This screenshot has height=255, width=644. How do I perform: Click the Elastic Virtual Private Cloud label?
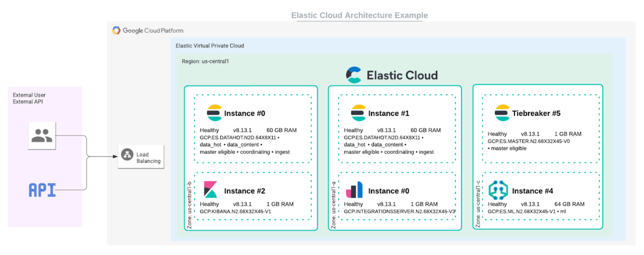[210, 45]
